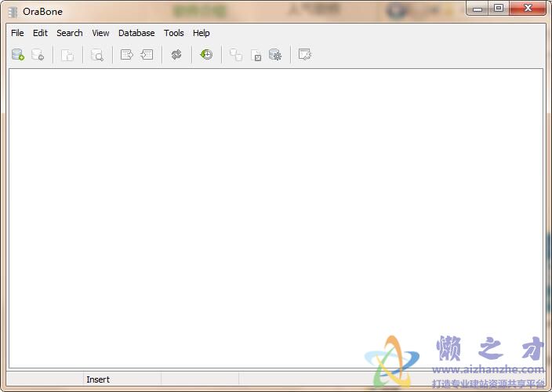Click the window with wrench options icon
The height and width of the screenshot is (392, 552).
[305, 55]
